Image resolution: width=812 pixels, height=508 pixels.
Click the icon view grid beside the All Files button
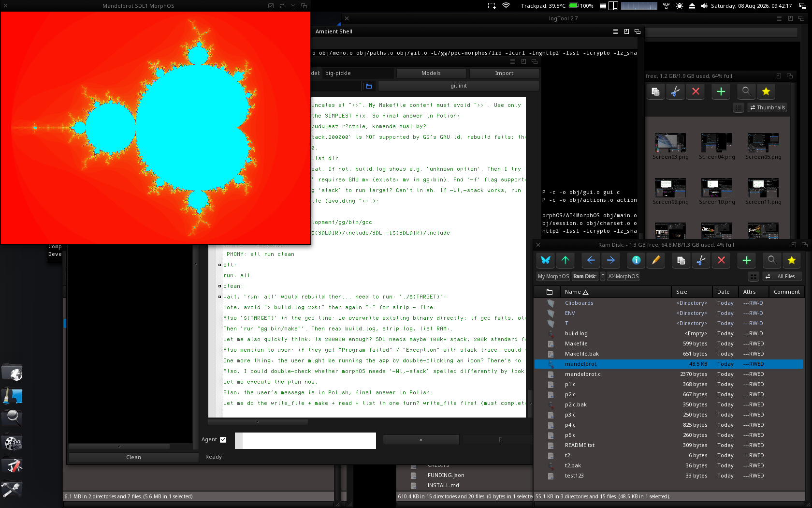pos(754,277)
